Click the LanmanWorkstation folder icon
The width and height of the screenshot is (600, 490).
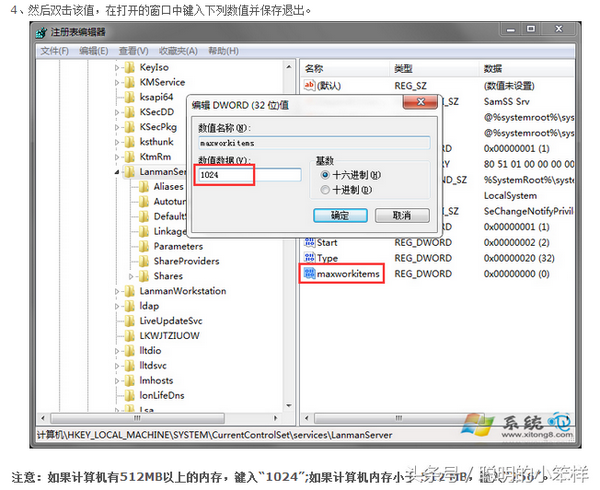[130, 291]
